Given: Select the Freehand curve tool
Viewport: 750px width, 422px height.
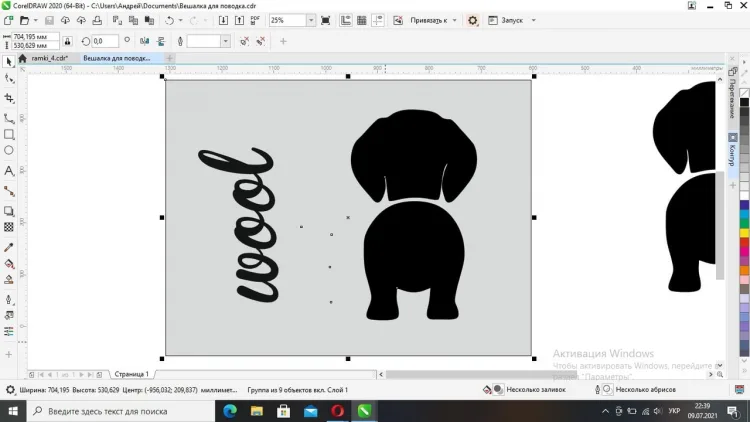Looking at the screenshot, I should point(9,117).
